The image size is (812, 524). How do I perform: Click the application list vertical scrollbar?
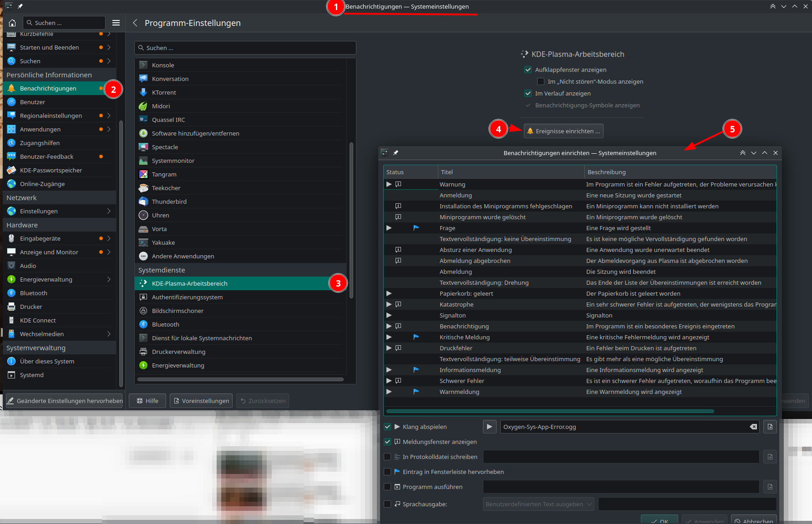[x=351, y=221]
